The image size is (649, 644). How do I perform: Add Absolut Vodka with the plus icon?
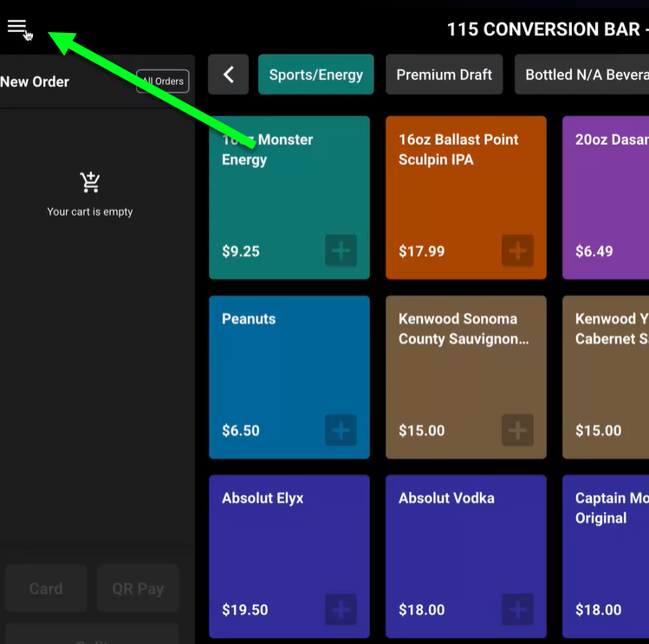[517, 609]
